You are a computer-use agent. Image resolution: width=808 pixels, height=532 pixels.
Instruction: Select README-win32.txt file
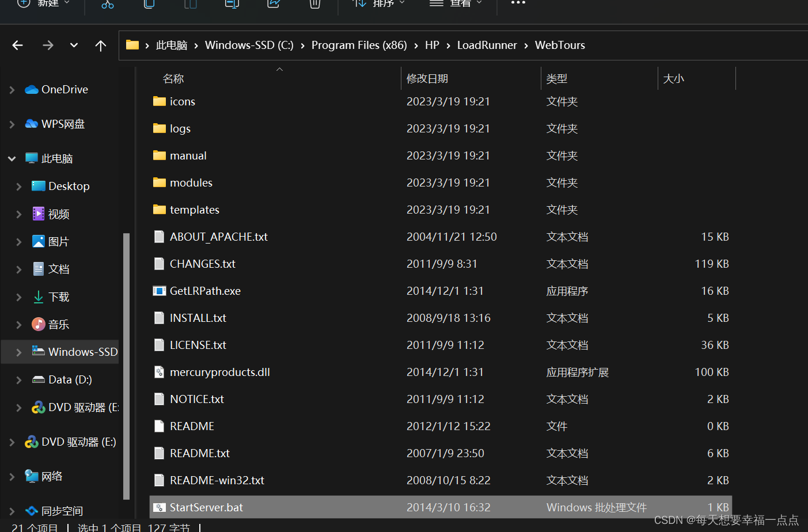(217, 480)
